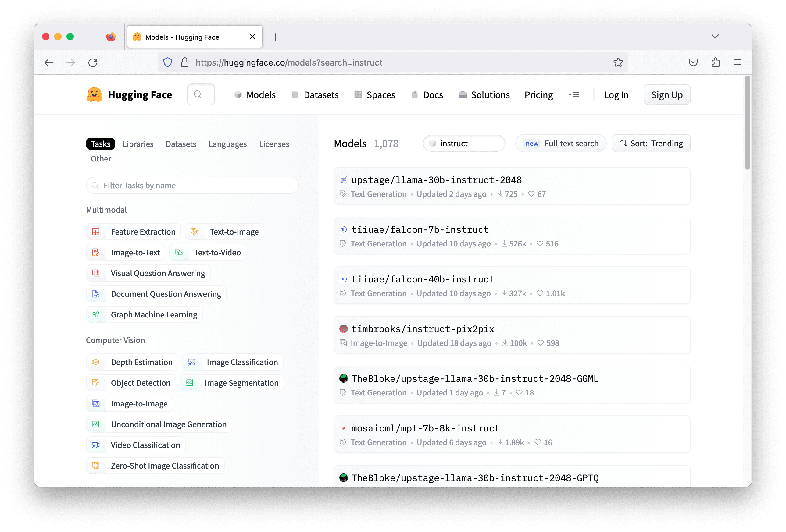Click avatar icon of timbrooks/instruct-pix2pix

click(x=344, y=329)
